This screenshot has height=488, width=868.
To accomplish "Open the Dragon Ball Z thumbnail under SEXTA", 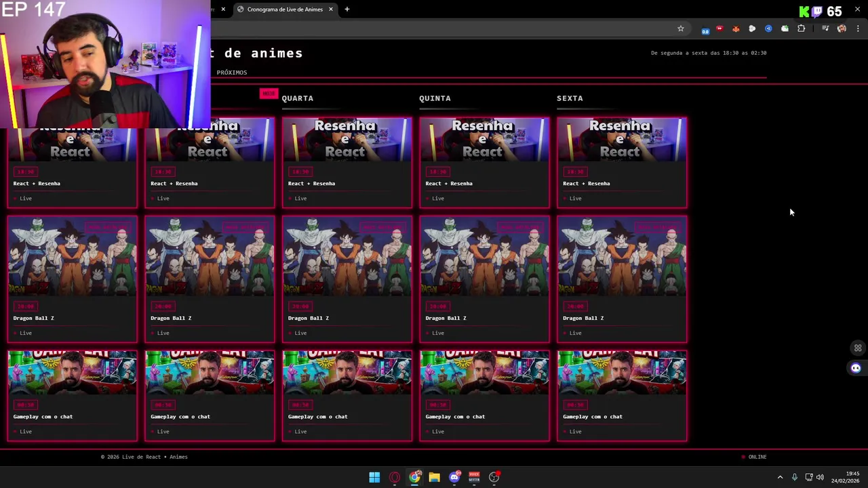I will tap(622, 256).
